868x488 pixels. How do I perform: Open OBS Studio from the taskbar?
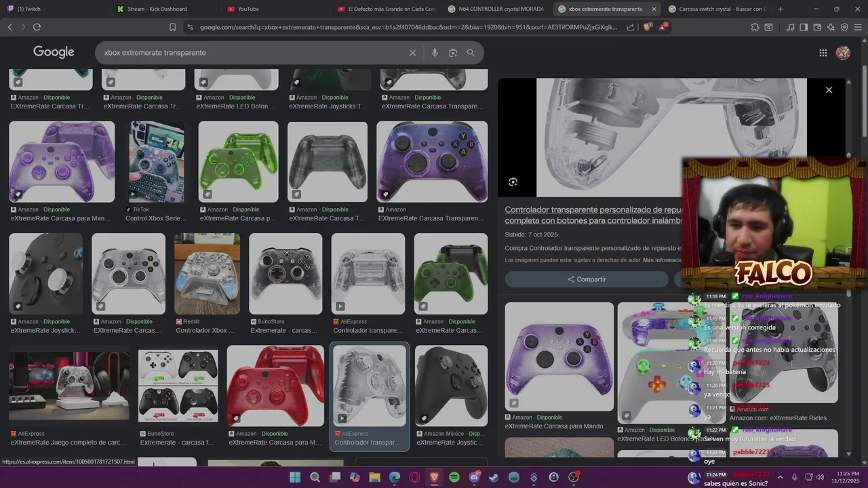(x=574, y=477)
